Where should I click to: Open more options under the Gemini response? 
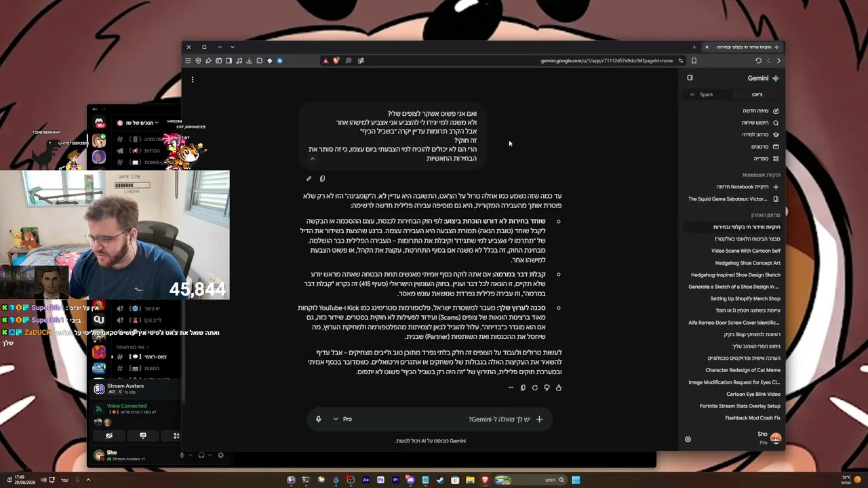[511, 388]
